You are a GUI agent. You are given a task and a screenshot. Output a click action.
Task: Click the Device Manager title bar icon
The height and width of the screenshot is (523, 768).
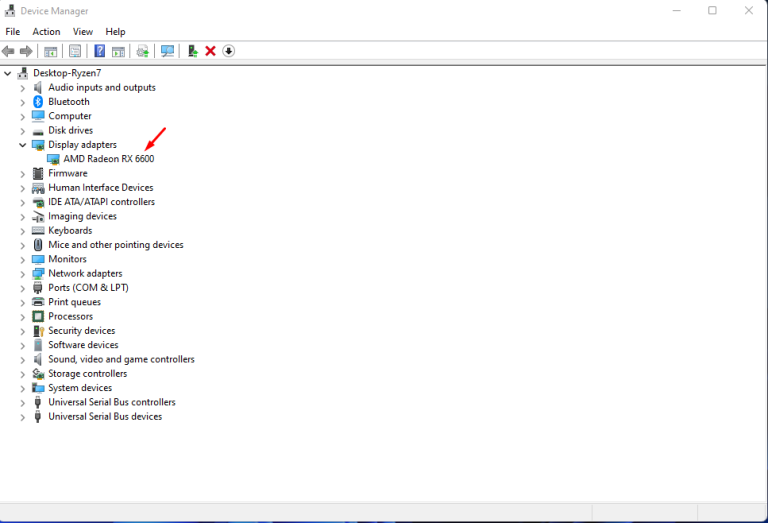[10, 11]
